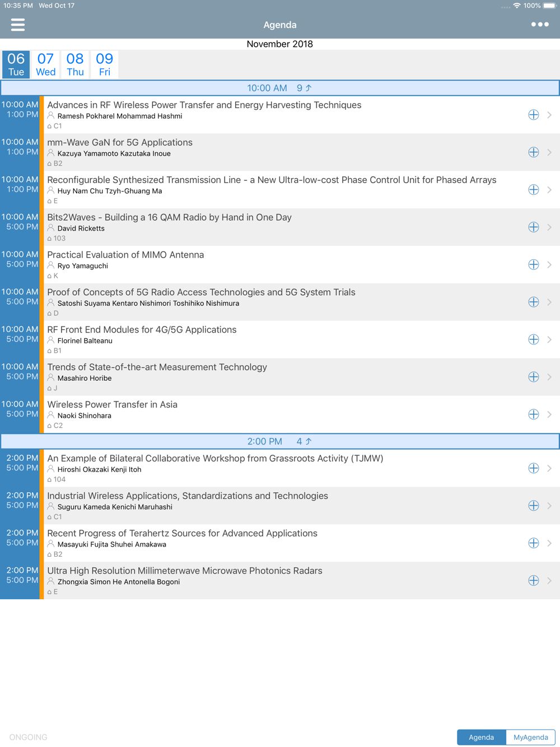Image resolution: width=560 pixels, height=747 pixels.
Task: Click speakers Zhongxia Simon He Antonella Bogoni
Action: coord(119,582)
